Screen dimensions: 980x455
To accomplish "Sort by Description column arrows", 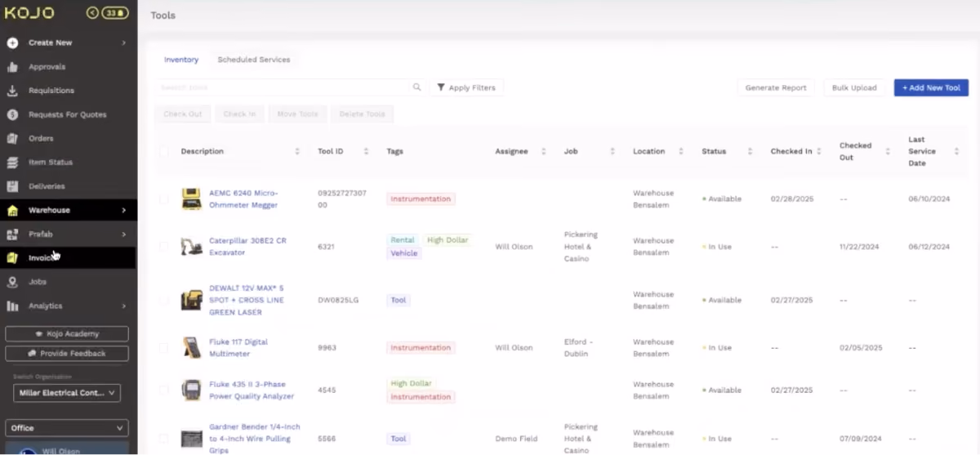I will [x=297, y=151].
